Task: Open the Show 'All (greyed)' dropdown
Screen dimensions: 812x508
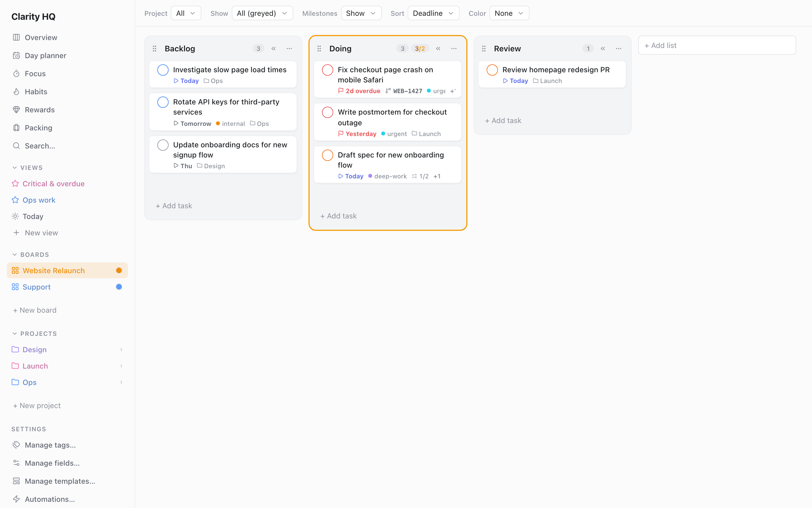Action: tap(262, 13)
